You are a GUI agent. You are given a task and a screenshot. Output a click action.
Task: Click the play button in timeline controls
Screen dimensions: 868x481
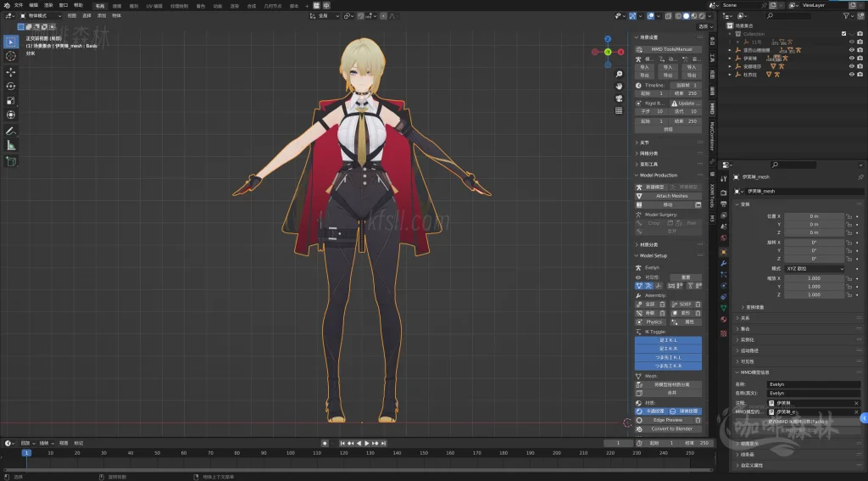366,444
